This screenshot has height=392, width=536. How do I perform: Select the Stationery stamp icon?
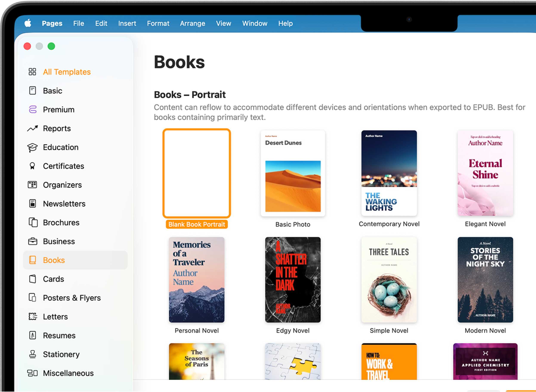(32, 354)
